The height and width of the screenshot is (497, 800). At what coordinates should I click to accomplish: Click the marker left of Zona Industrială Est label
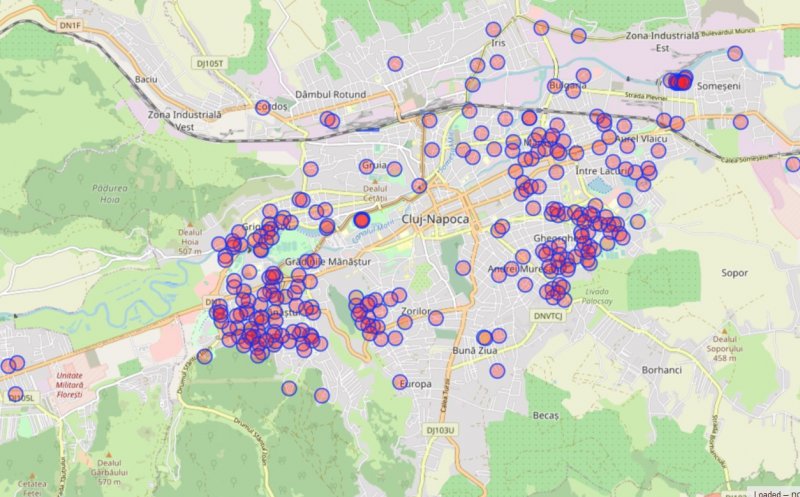579,35
